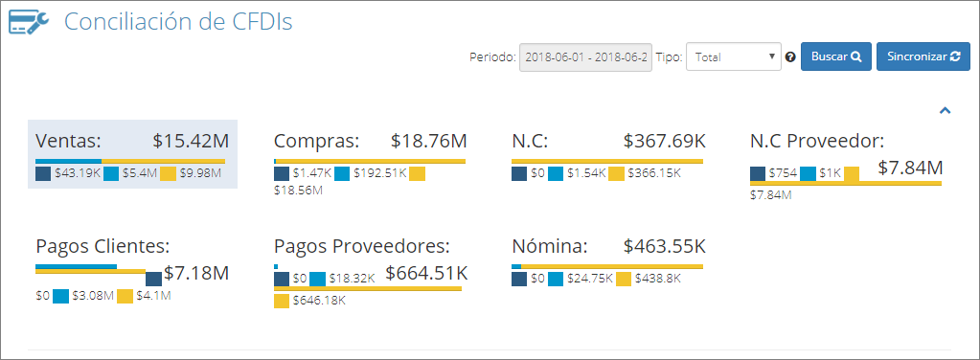Click the Sincronizar button

click(923, 56)
